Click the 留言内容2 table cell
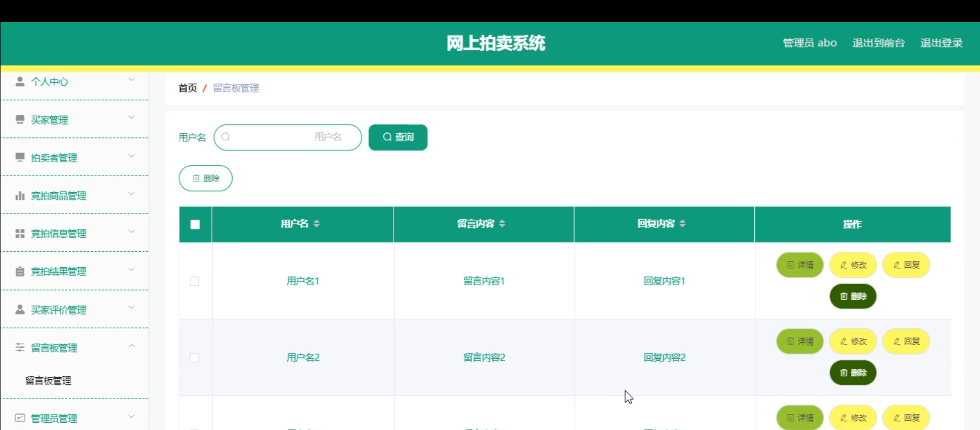Screen dimensions: 980x430 (x=484, y=358)
